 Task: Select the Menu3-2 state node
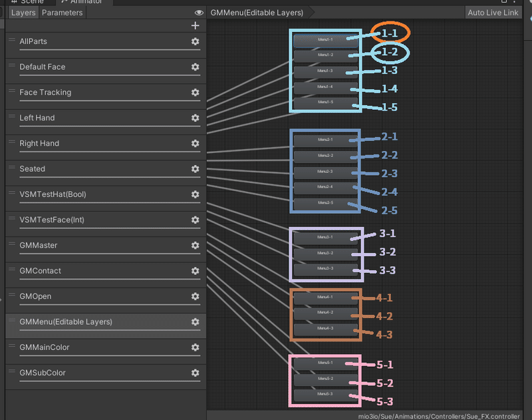[326, 254]
